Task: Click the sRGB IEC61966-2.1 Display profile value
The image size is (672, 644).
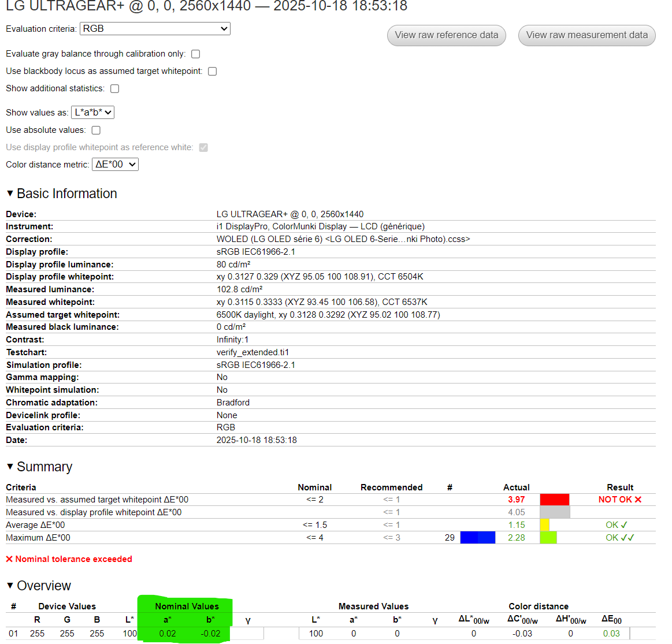Action: pyautogui.click(x=256, y=252)
